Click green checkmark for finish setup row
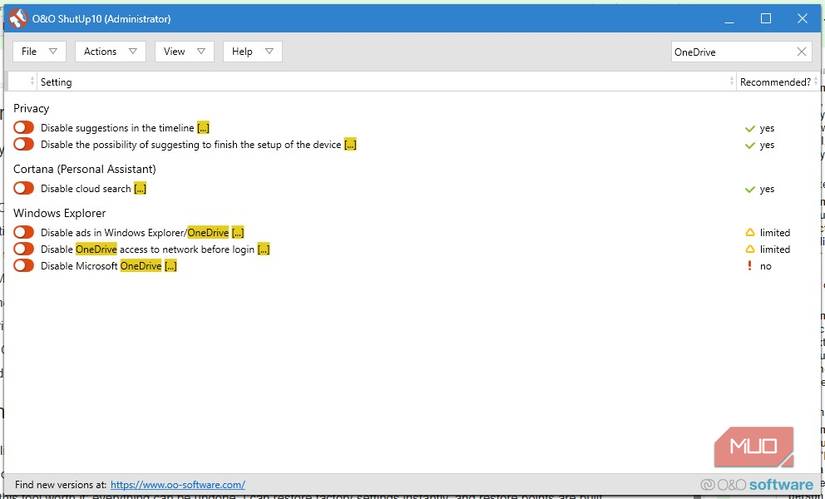The height and width of the screenshot is (499, 825). [750, 145]
